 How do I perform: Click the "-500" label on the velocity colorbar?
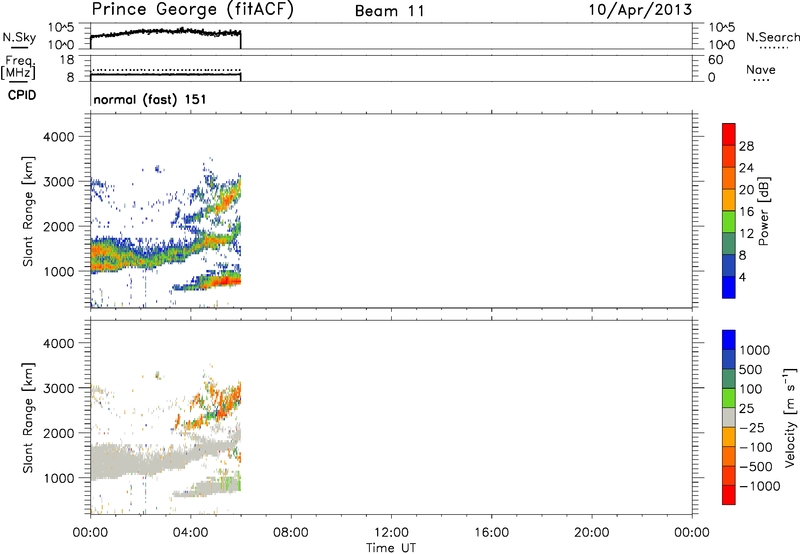pos(756,467)
